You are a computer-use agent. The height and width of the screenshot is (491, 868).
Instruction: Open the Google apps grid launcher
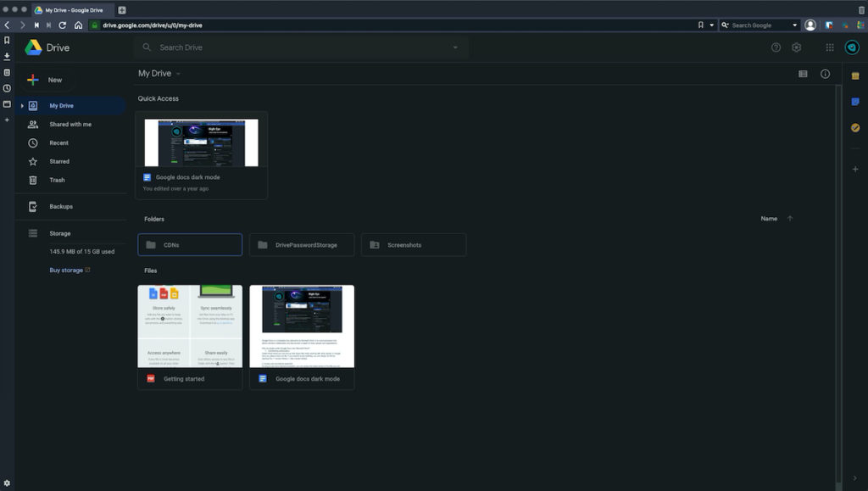pyautogui.click(x=829, y=47)
